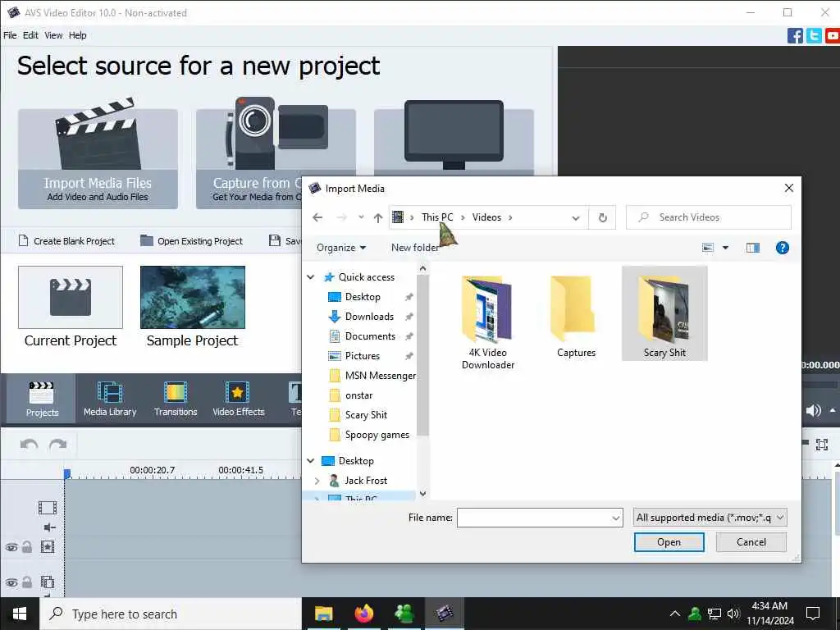Click the fullscreen preview icon
Viewport: 840px width, 630px height.
822,444
